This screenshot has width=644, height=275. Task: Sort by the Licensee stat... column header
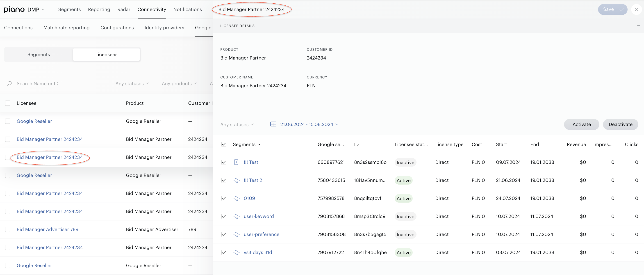coord(411,144)
